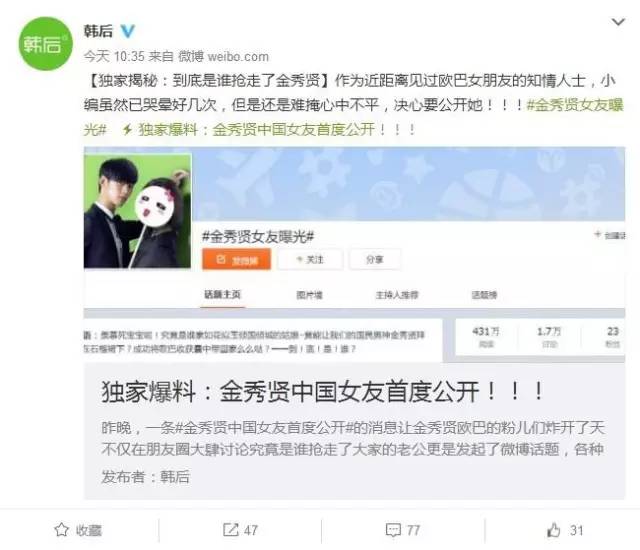Open the weibo.com source link
Screen dimensions: 640x550
(238, 56)
